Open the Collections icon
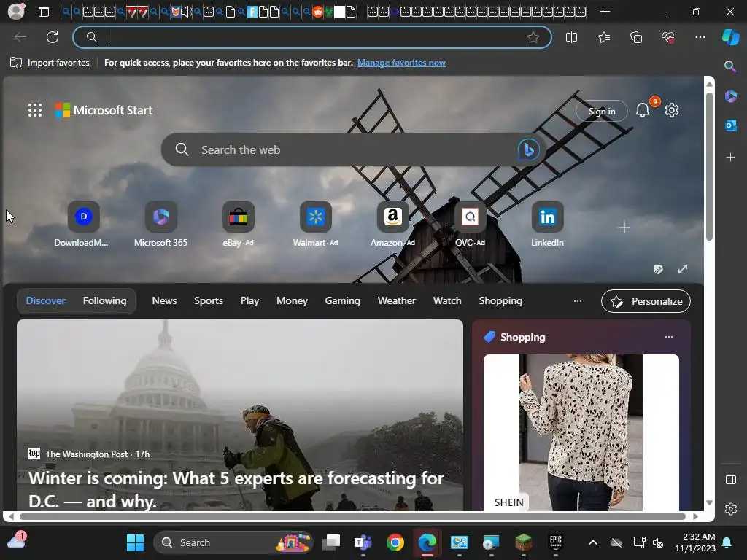747x560 pixels. click(x=636, y=37)
